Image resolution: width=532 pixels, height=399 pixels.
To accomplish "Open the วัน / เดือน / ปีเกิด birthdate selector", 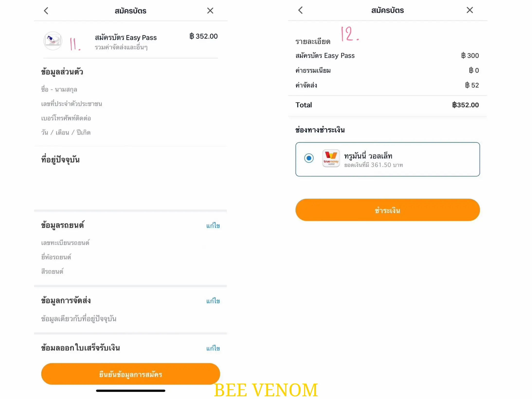I will click(x=66, y=132).
